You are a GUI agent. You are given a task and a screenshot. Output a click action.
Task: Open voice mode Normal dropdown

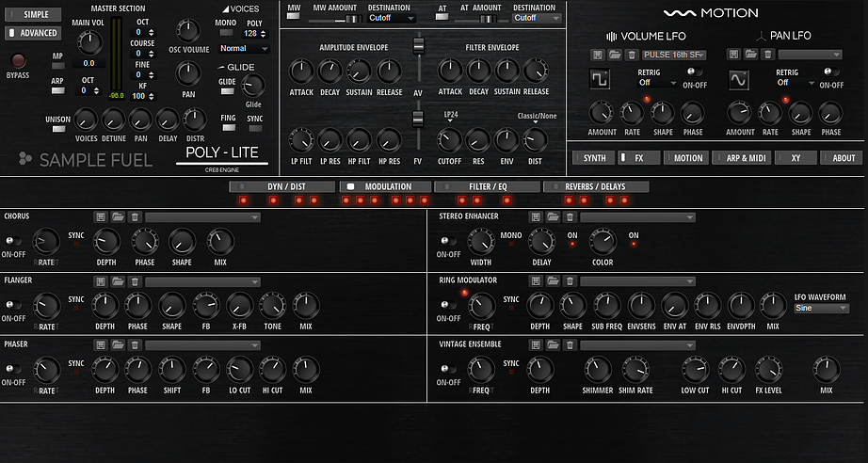(x=244, y=49)
